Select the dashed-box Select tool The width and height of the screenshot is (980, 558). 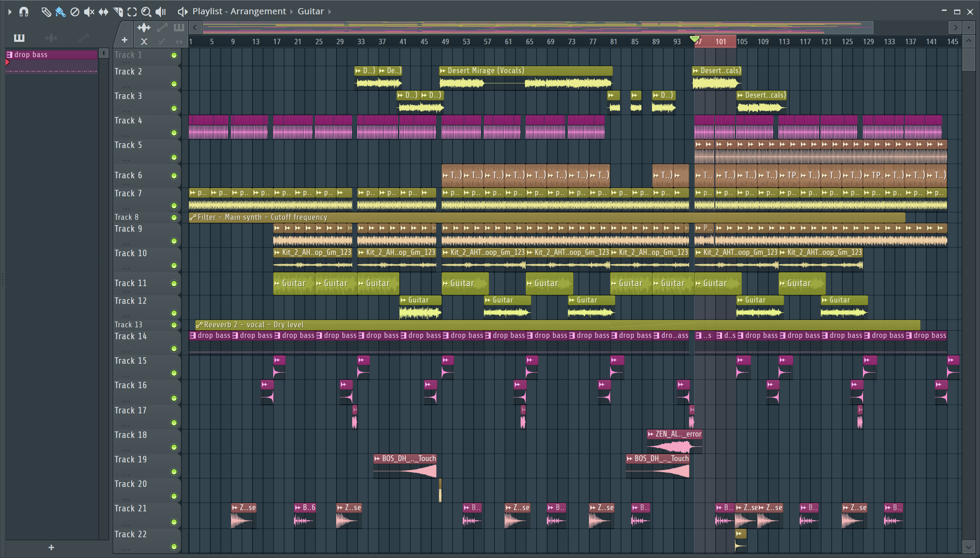(x=132, y=12)
